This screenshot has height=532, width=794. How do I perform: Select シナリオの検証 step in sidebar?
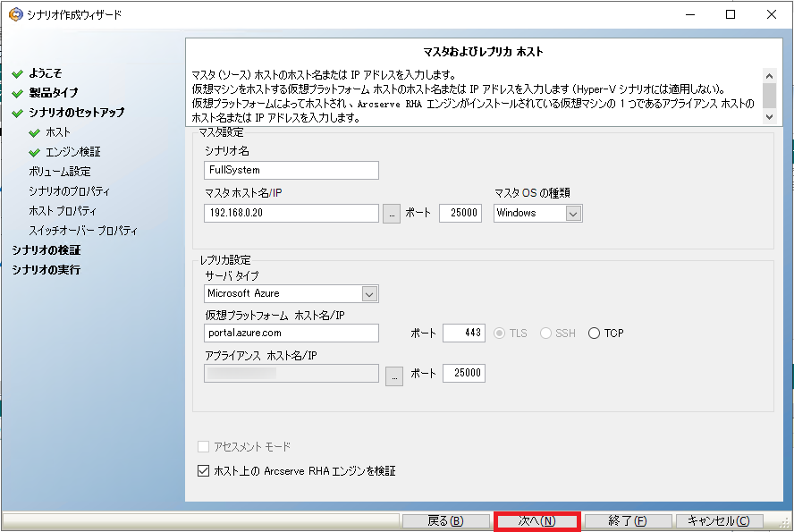[46, 250]
